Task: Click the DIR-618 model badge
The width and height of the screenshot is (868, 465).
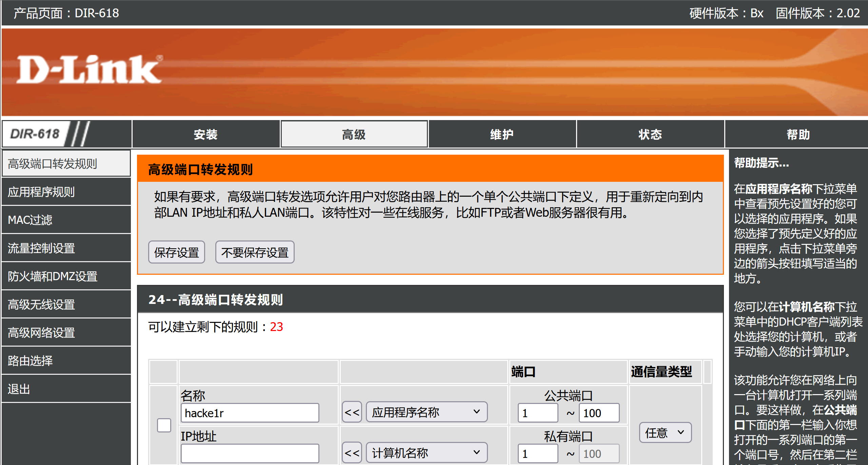Action: [x=35, y=134]
